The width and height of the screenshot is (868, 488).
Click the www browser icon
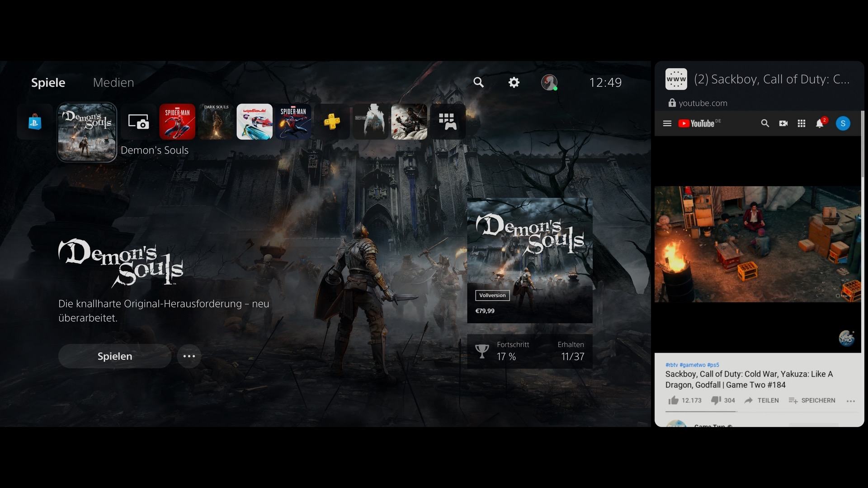676,79
